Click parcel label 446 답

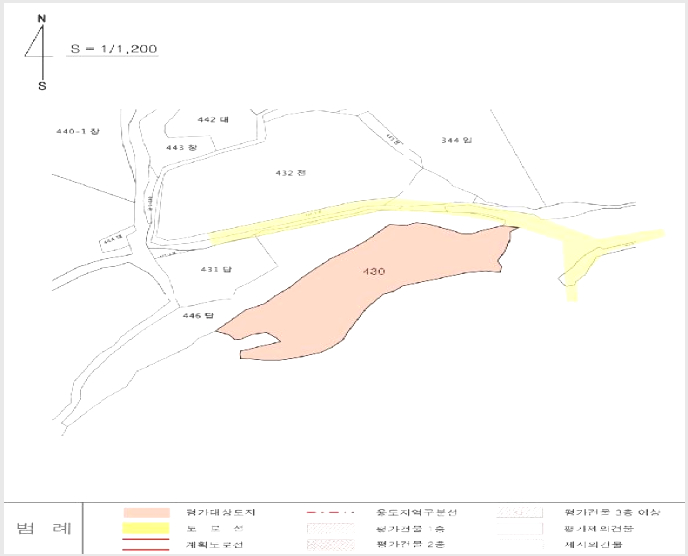tap(197, 316)
